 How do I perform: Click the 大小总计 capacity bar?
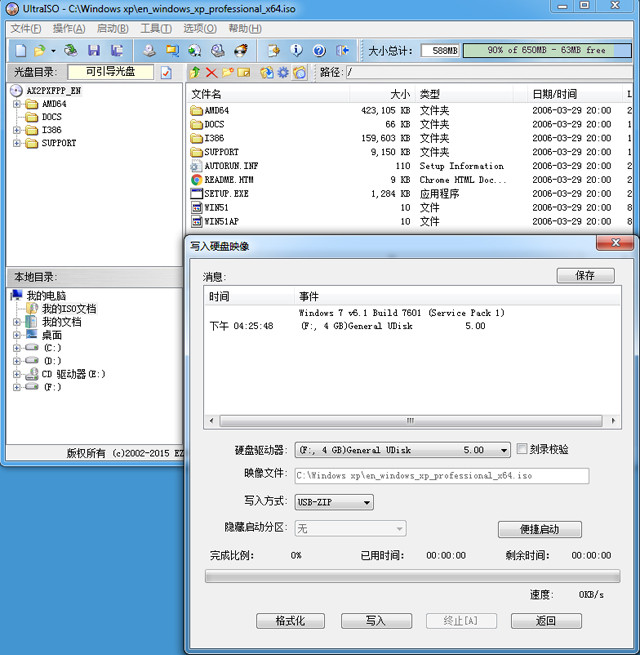click(x=547, y=50)
